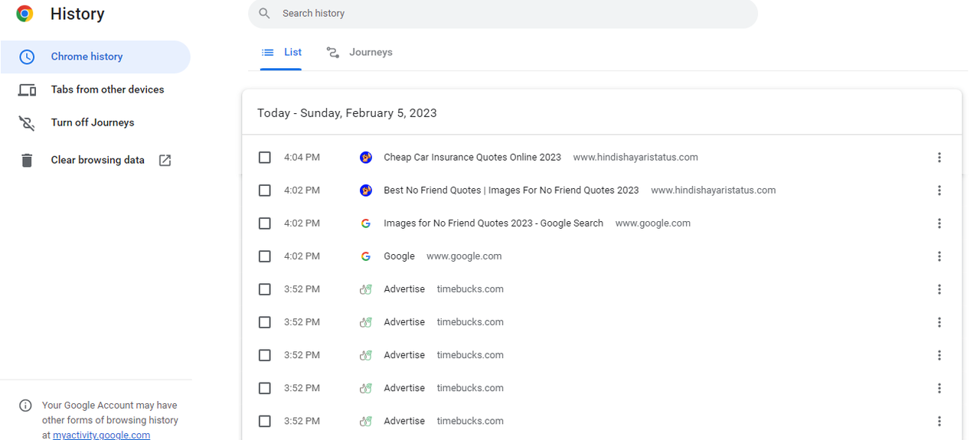Open actions menu for Google www.google.com entry
The height and width of the screenshot is (440, 980).
pos(939,256)
